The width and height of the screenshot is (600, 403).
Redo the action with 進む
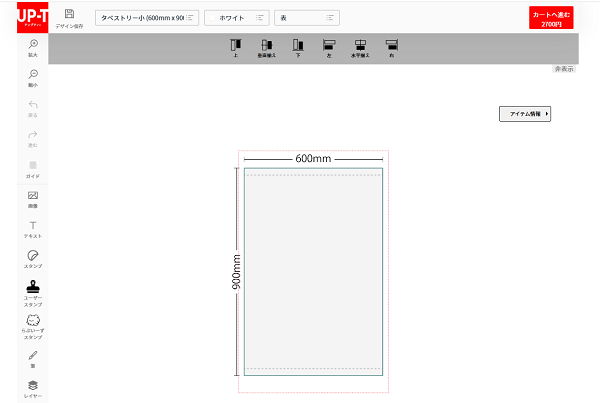click(33, 138)
